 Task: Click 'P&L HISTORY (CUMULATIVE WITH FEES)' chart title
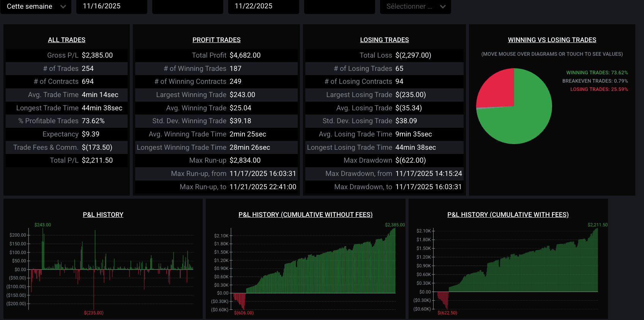pyautogui.click(x=508, y=215)
